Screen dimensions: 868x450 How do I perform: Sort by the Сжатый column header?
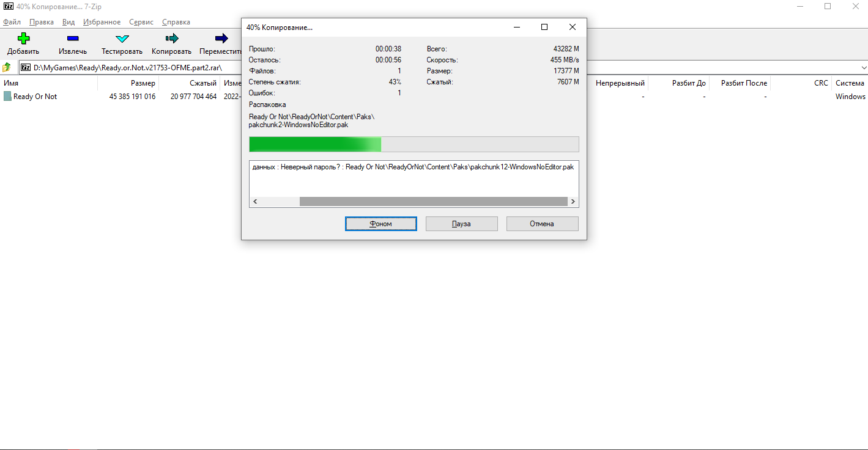(x=190, y=83)
